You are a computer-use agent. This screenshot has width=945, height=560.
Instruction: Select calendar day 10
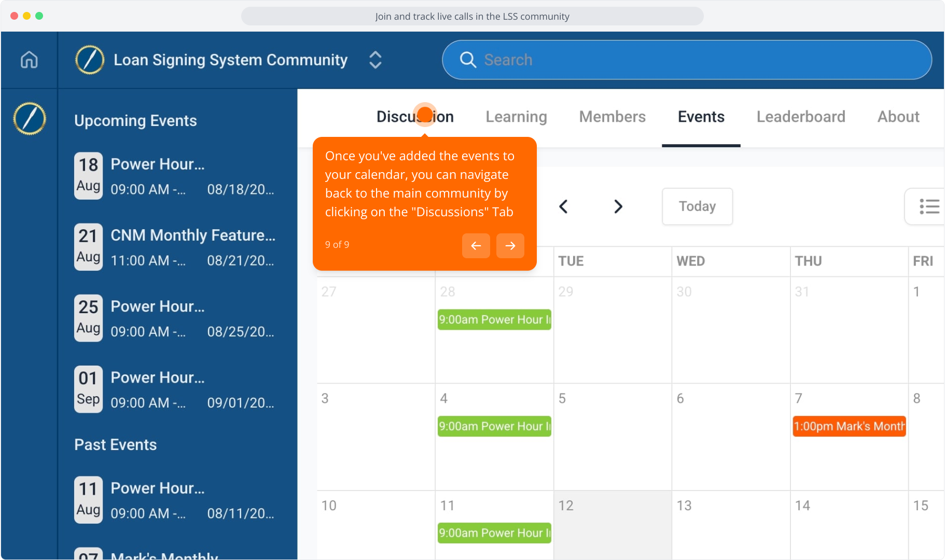coord(376,525)
